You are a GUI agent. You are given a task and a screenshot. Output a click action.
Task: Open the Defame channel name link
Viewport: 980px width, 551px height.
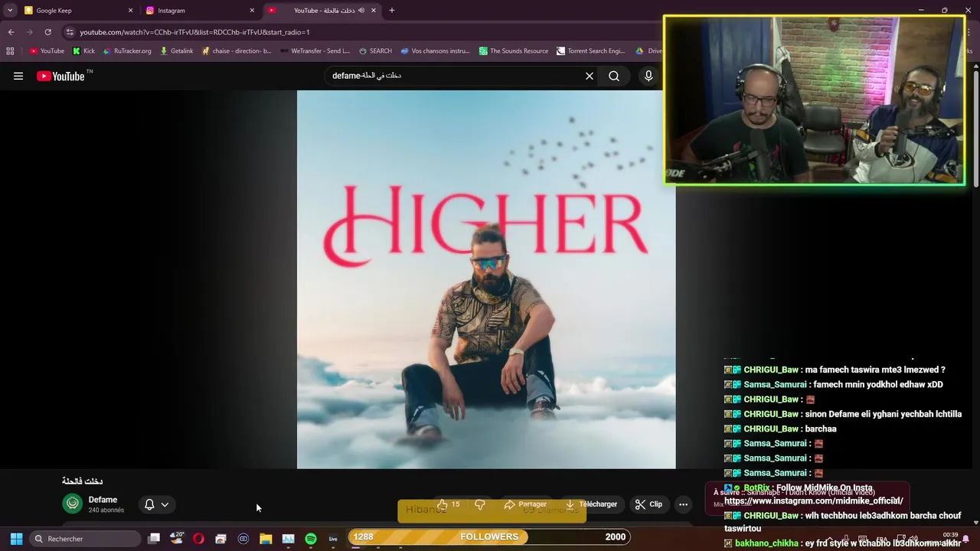point(103,500)
